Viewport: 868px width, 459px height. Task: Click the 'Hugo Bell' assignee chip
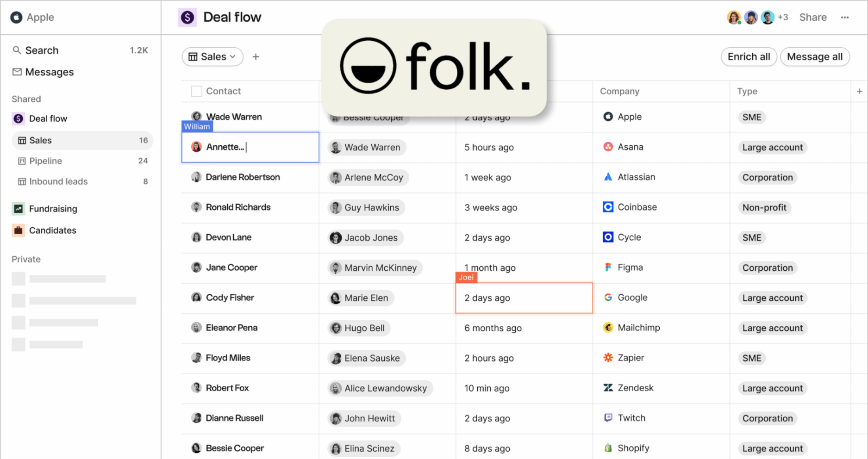coord(359,328)
